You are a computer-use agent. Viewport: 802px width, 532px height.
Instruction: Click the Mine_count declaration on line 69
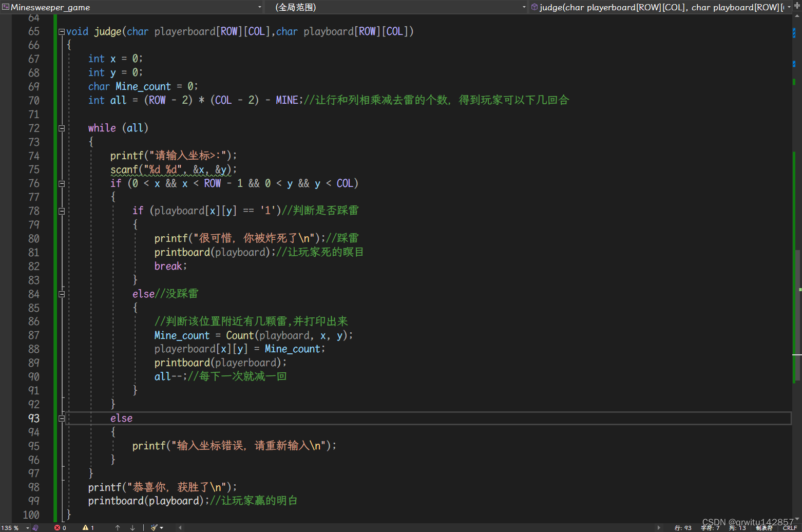pyautogui.click(x=143, y=86)
